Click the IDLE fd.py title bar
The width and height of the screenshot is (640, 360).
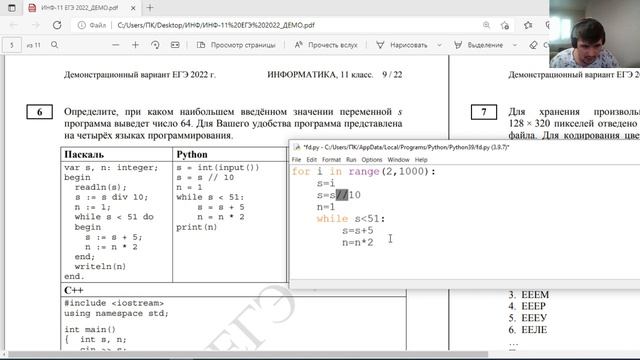(464, 147)
